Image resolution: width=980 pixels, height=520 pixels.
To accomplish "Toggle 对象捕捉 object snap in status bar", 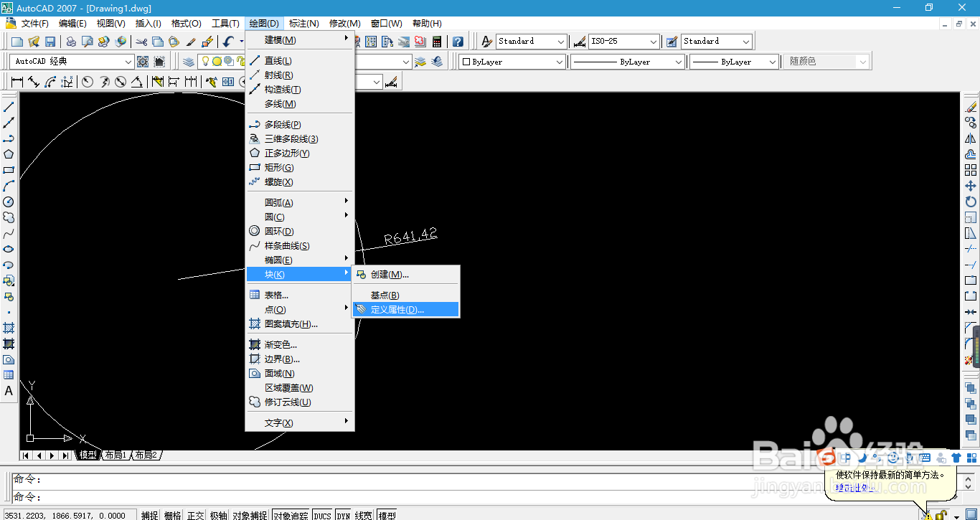I will click(250, 515).
